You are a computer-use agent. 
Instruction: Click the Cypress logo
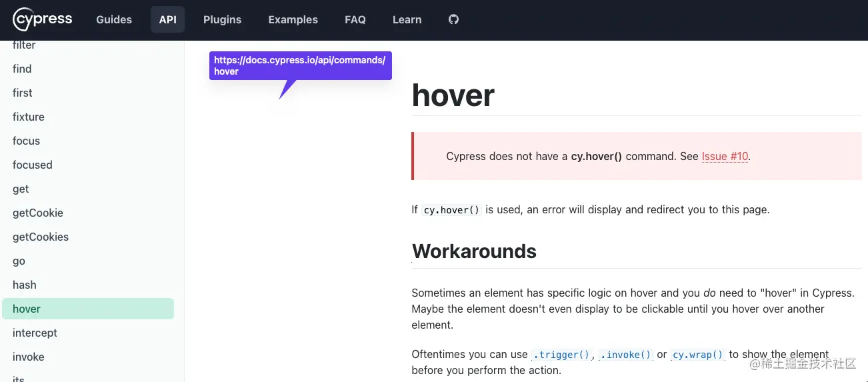tap(43, 19)
